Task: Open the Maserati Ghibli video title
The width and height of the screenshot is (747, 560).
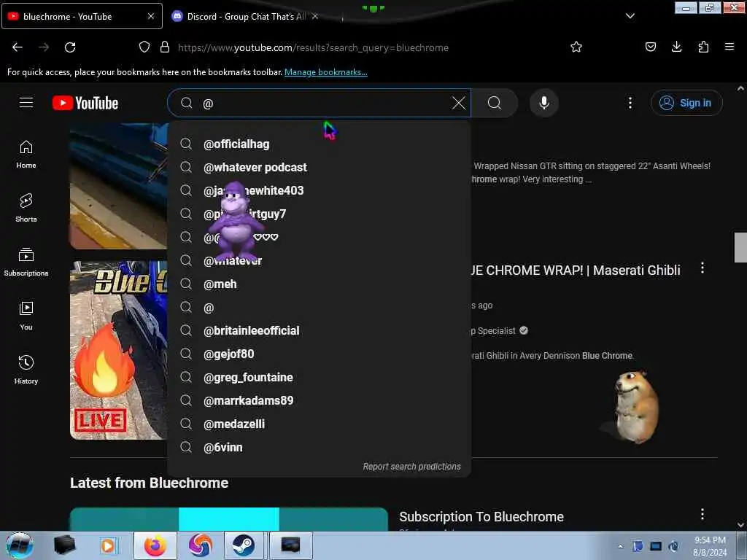Action: coord(576,271)
